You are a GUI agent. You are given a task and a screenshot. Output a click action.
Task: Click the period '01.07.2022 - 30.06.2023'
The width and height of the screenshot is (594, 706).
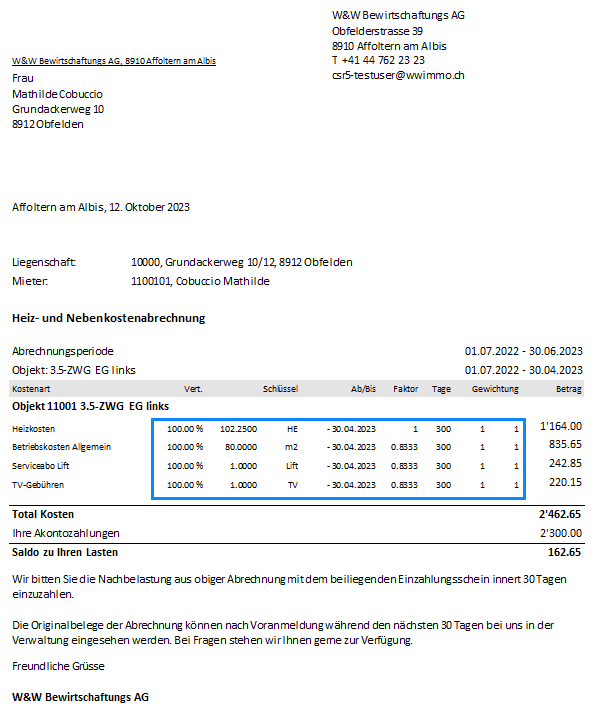tap(524, 351)
